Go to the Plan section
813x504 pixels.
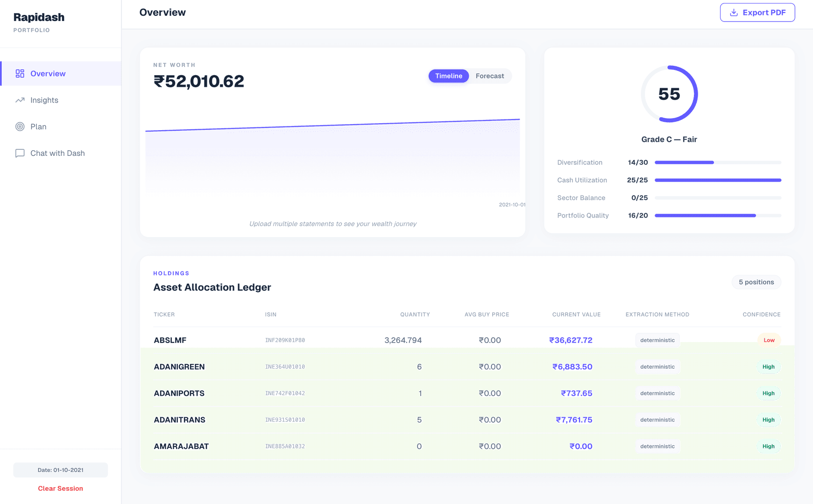[61, 127]
